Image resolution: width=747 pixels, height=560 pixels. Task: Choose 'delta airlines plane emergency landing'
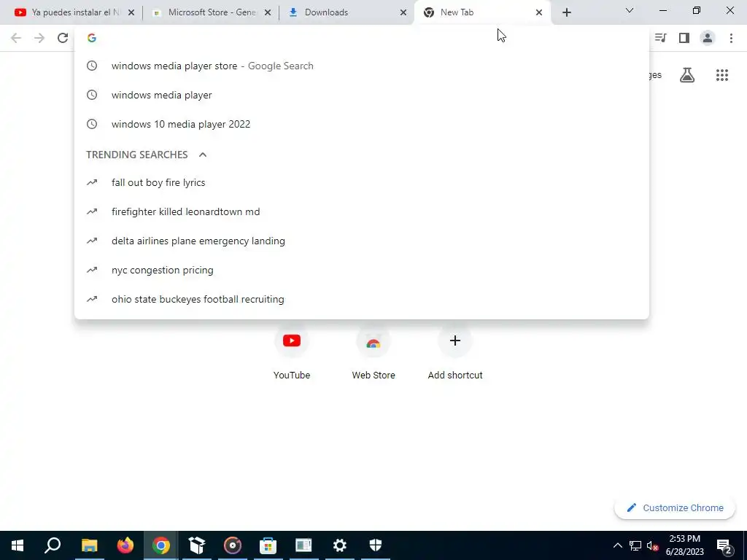click(x=362, y=241)
